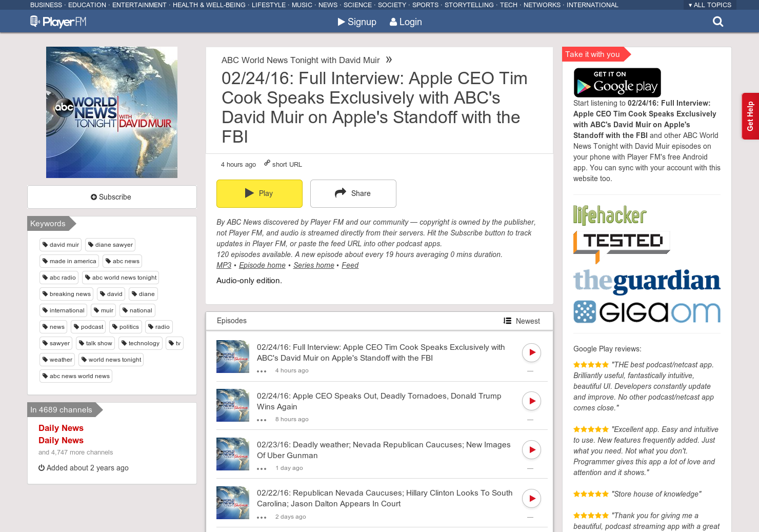Open the search magnifier icon
Image resolution: width=759 pixels, height=532 pixels.
718,22
